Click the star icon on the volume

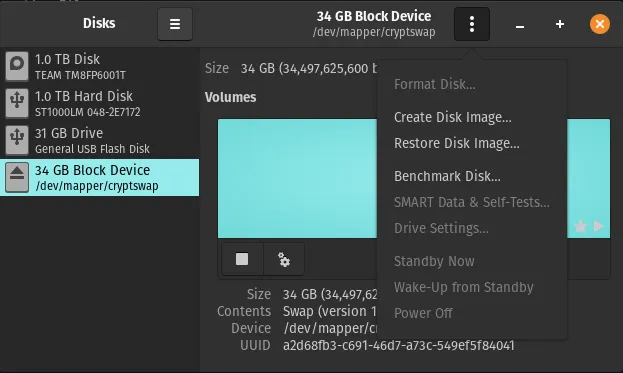point(580,226)
